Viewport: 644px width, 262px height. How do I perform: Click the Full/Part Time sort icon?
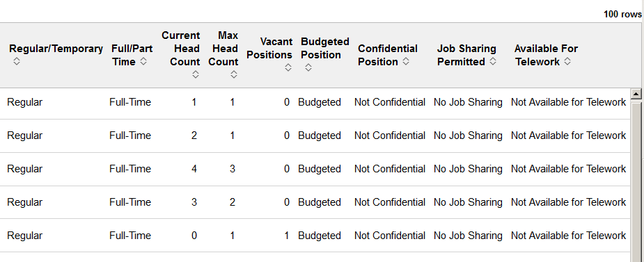coord(143,61)
